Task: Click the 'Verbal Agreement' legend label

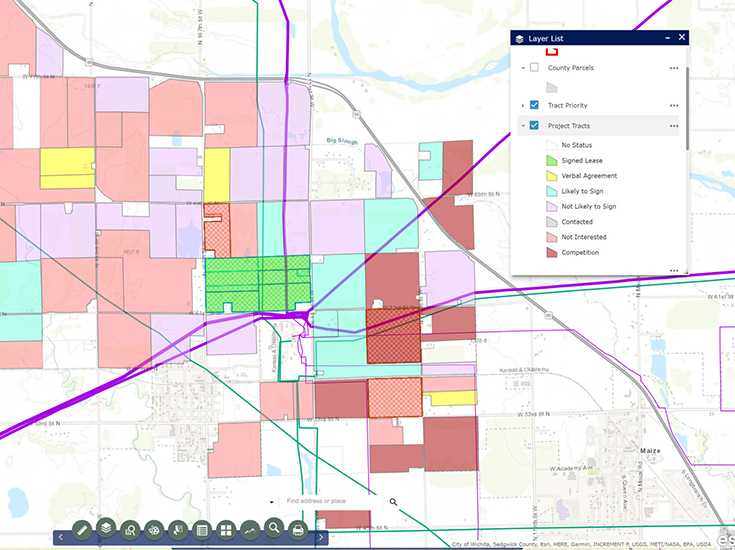Action: click(589, 176)
